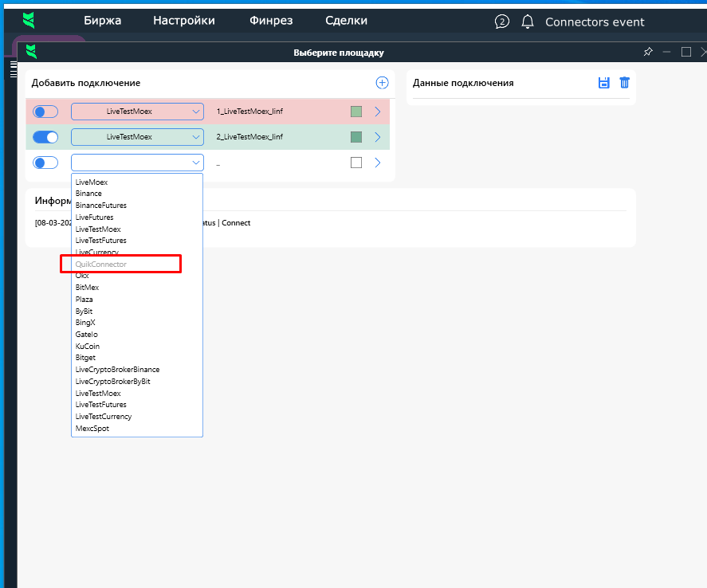Screen dimensions: 707x588
Task: Click green color square for 2_LiveTestMoex_linf
Action: (356, 137)
